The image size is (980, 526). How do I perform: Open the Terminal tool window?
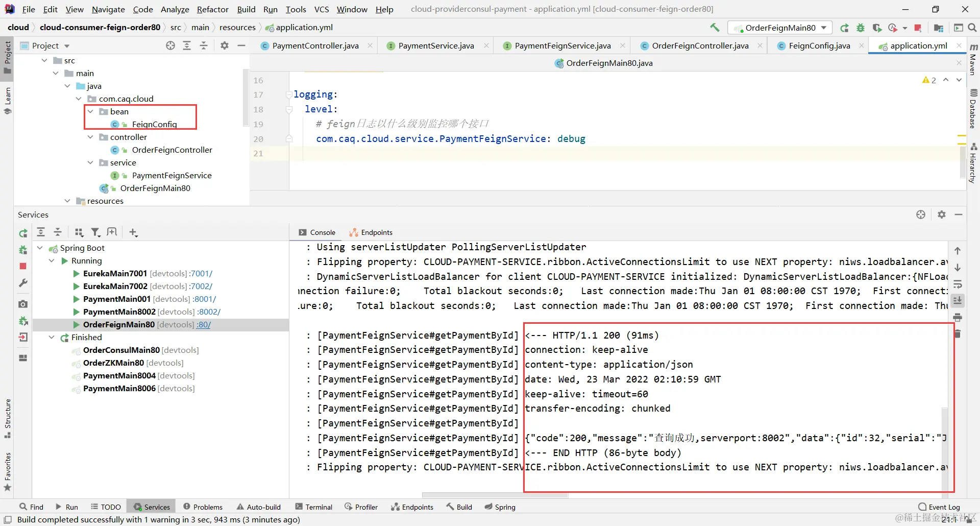(x=314, y=507)
